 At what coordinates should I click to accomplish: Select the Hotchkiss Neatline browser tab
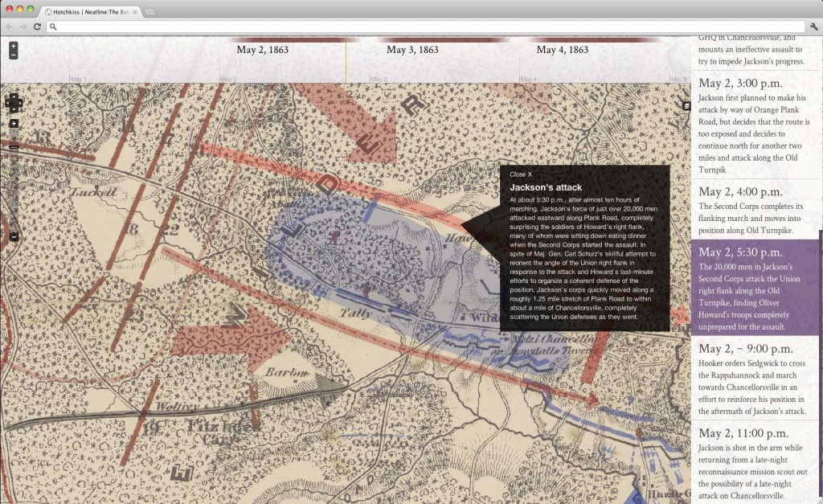pos(89,11)
